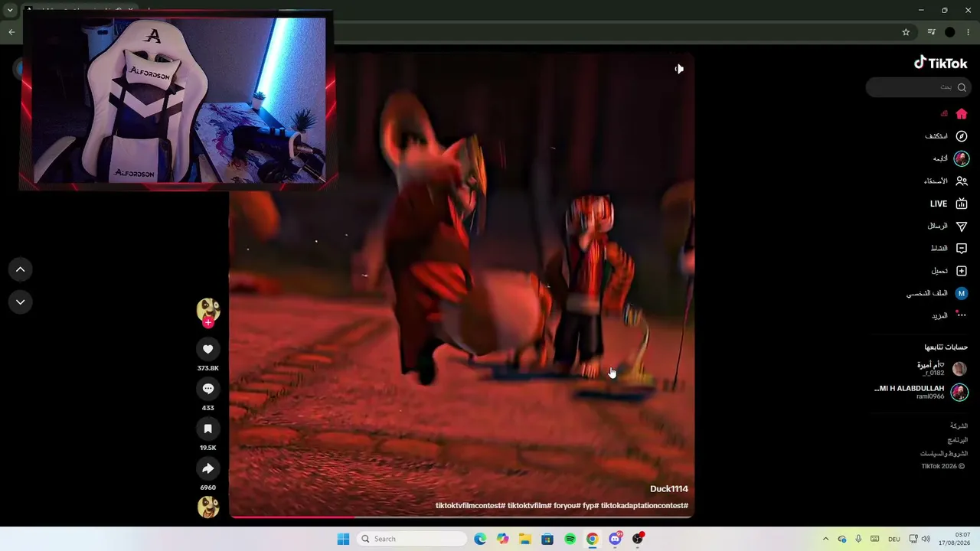980x551 pixels.
Task: Open File Explorer from the taskbar
Action: pos(524,539)
